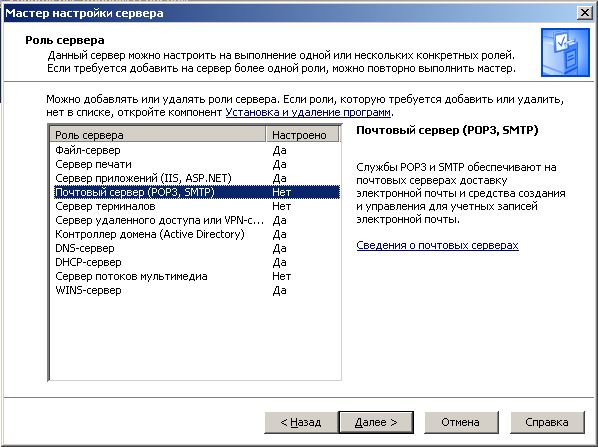The height and width of the screenshot is (447, 598).
Task: Go back with the Назад button
Action: pyautogui.click(x=301, y=422)
